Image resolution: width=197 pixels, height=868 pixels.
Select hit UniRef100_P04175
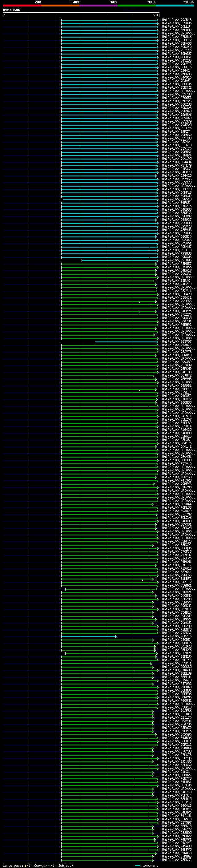pos(177,443)
